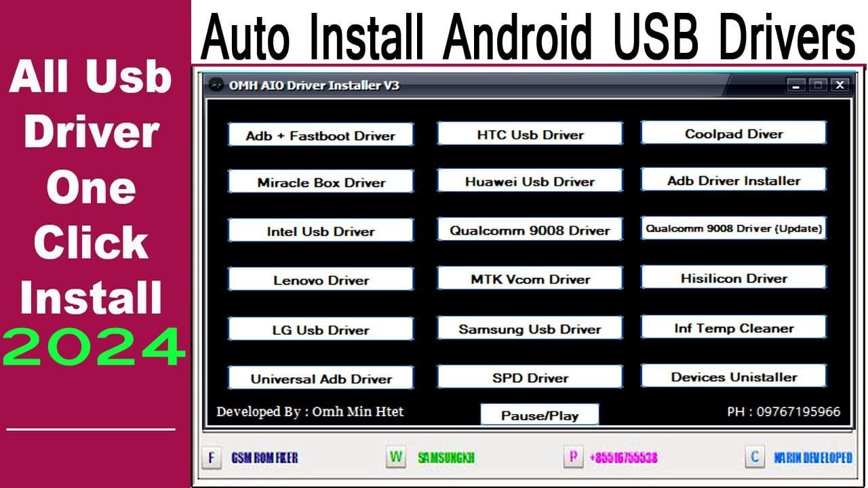Image resolution: width=868 pixels, height=488 pixels.
Task: Close the OMH AIO Driver Installer window
Action: tap(840, 85)
